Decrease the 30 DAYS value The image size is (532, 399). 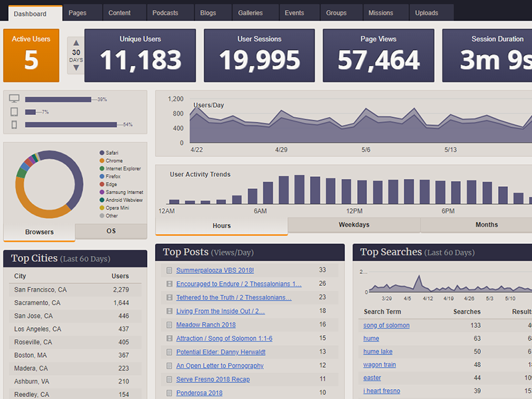76,66
